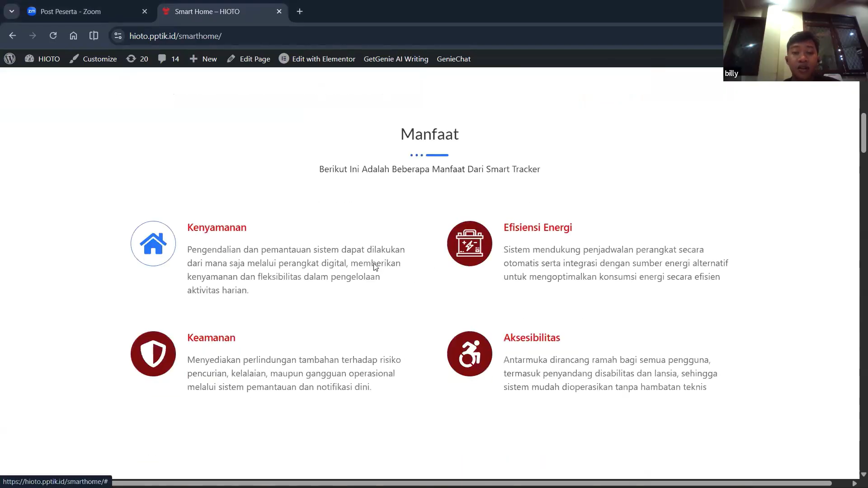Open the WordPress logo menu in admin bar
This screenshot has height=488, width=868.
click(x=9, y=59)
